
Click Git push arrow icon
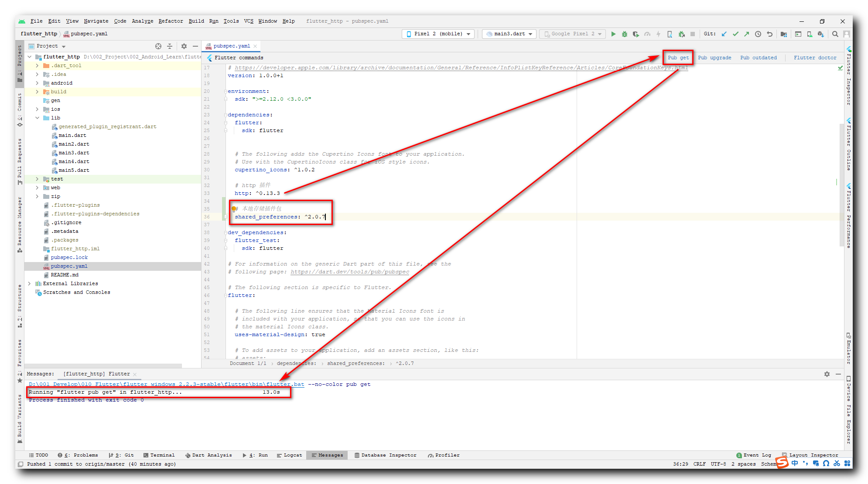tap(747, 34)
